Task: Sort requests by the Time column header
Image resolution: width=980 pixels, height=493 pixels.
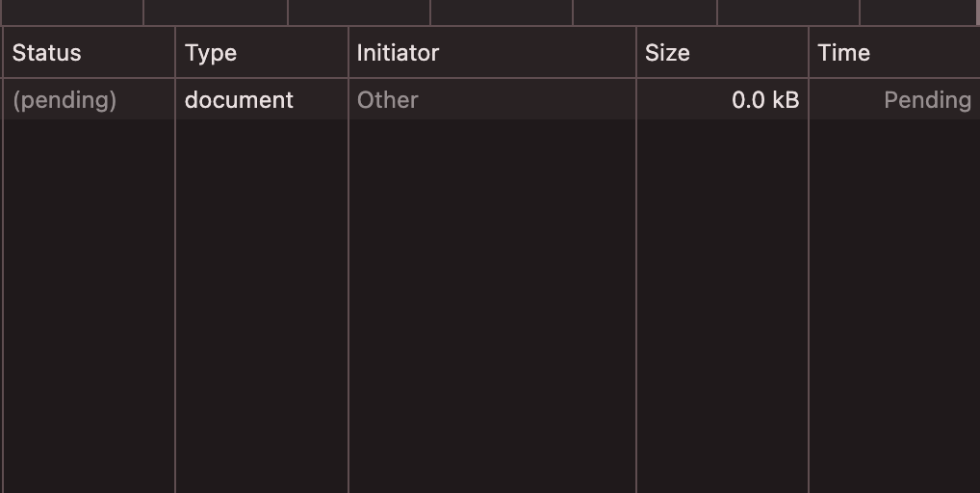Action: pos(894,53)
